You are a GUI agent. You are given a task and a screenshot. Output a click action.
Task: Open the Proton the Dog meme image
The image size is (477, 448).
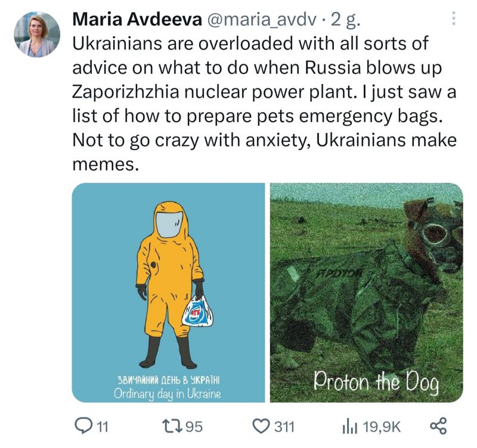(366, 293)
